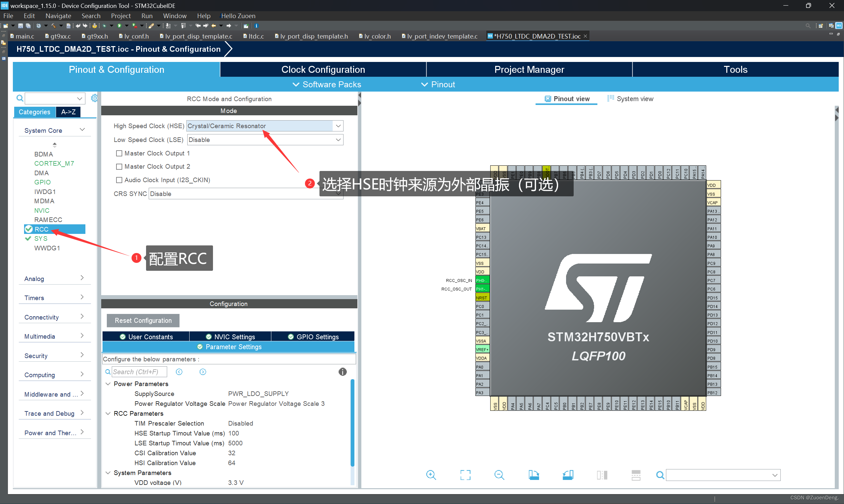Select the A->Z sorting tab
The width and height of the screenshot is (844, 504).
(68, 112)
